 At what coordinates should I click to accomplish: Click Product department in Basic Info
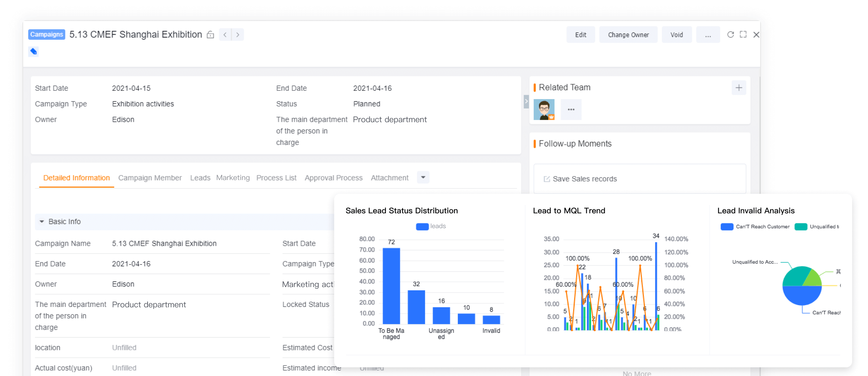[149, 305]
